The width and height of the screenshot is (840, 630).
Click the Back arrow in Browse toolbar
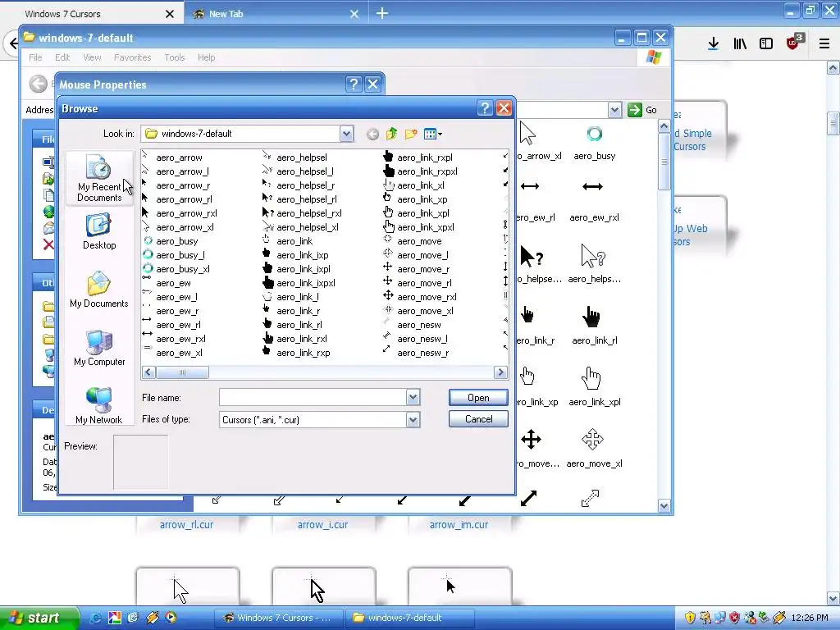tap(373, 134)
